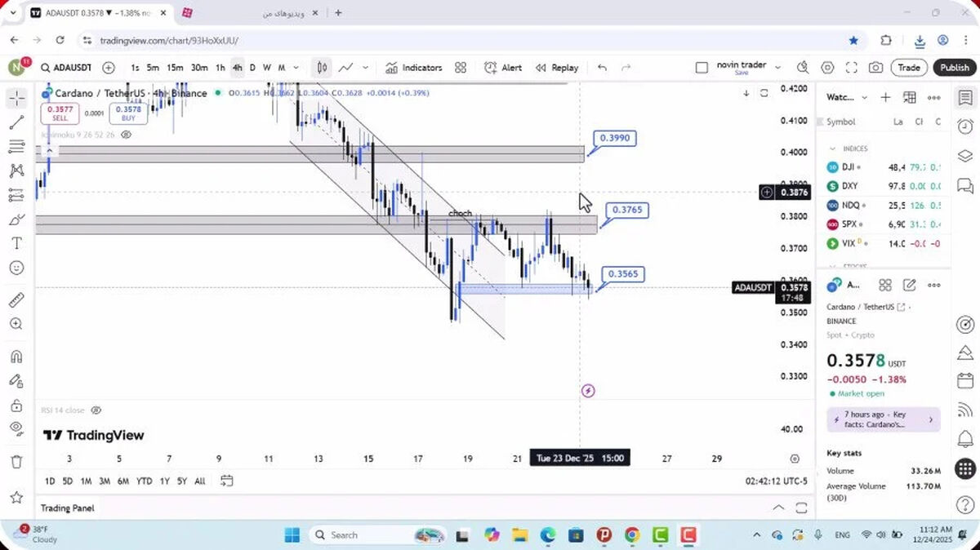Screen dimensions: 980x550
Task: Expand the Trading Panel chevron
Action: 778,508
